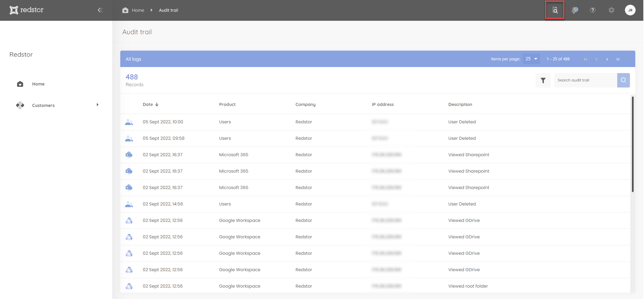Click the search magnifier button

[624, 80]
